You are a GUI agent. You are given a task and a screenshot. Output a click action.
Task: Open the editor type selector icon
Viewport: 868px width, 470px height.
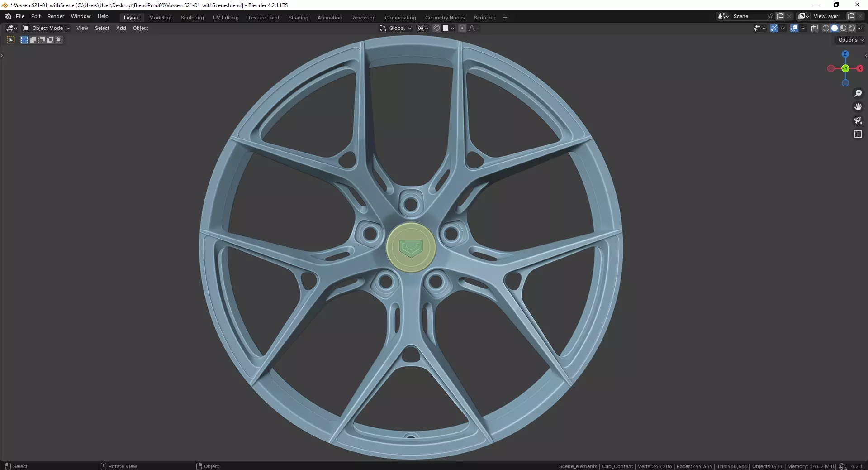click(x=12, y=28)
